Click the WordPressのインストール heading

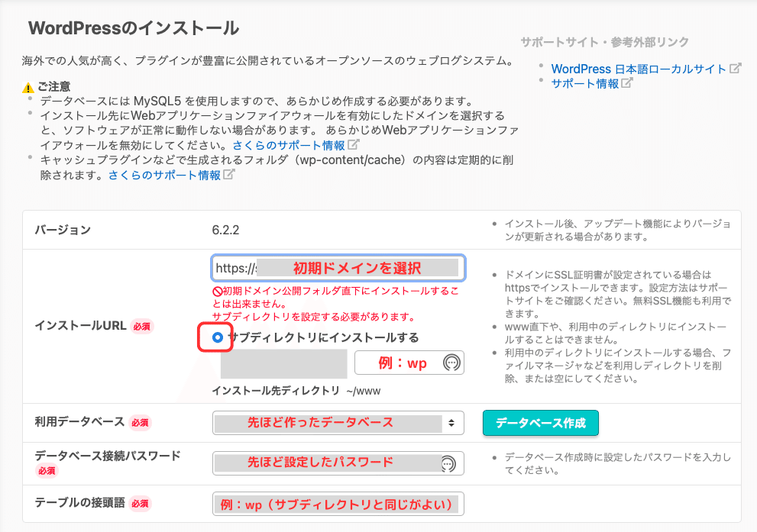pos(134,28)
